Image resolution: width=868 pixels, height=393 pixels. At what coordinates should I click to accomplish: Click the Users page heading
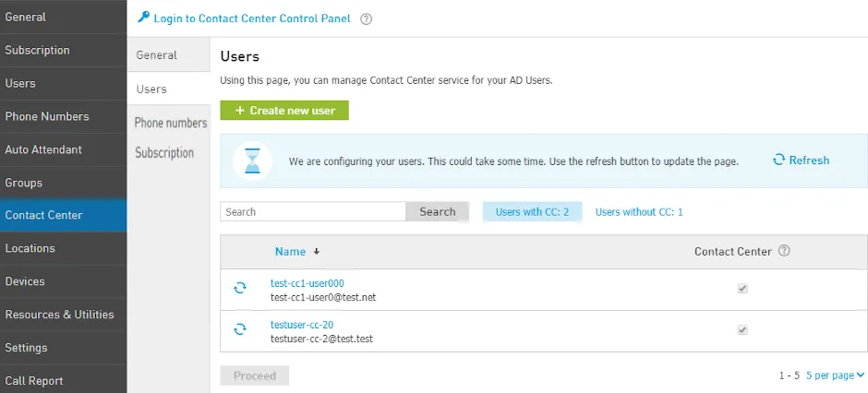240,56
